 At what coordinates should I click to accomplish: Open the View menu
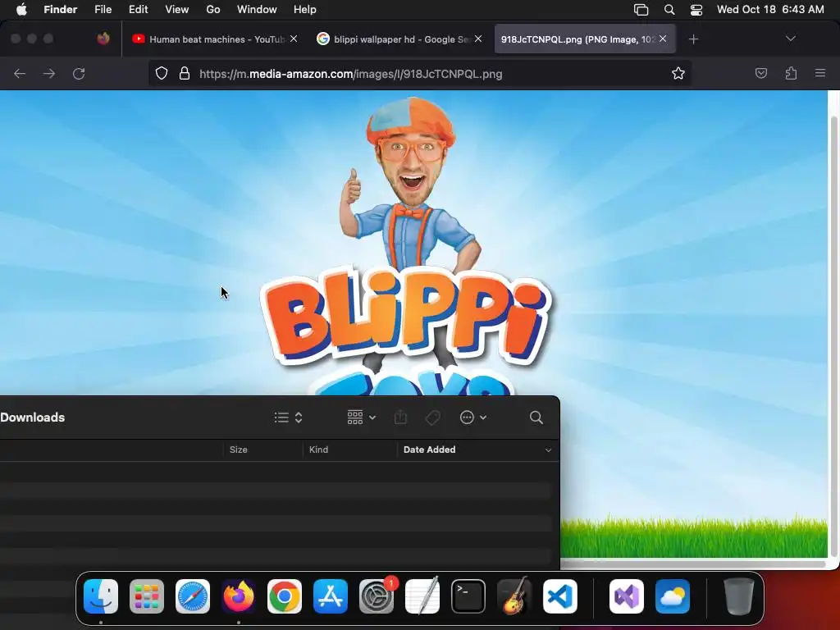(x=177, y=10)
